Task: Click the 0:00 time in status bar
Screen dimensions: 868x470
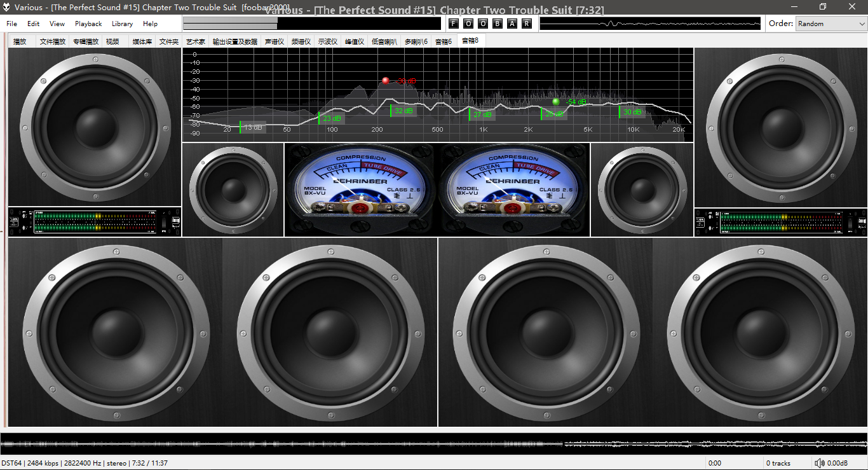Action: click(715, 463)
